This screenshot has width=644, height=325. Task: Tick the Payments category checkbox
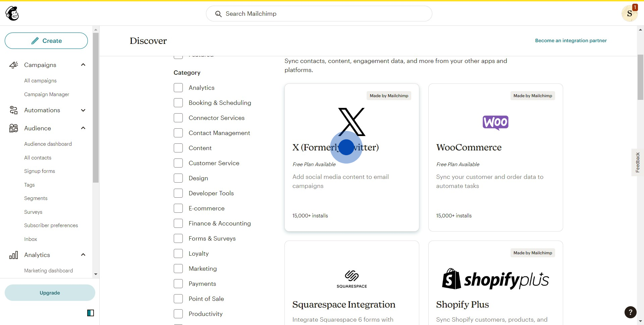tap(178, 284)
